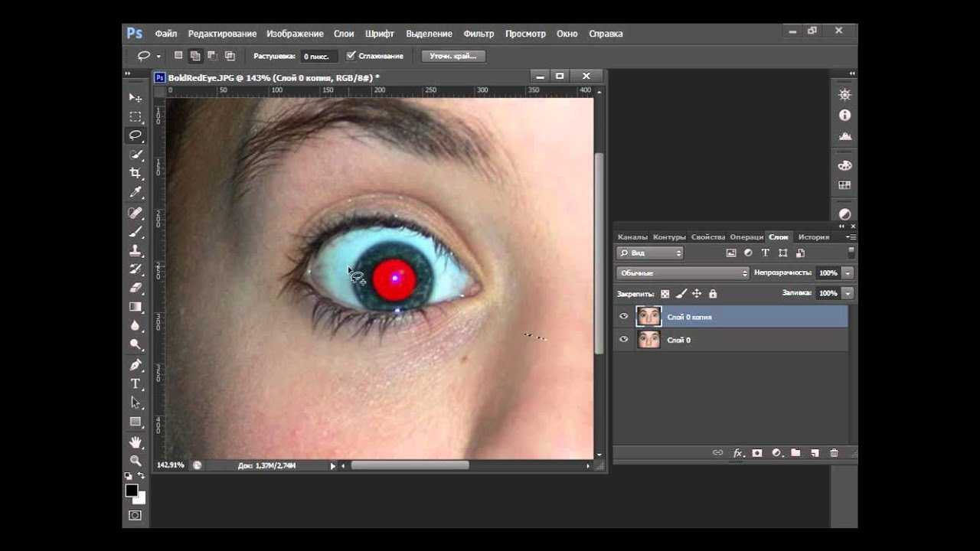Open the Info panel icon

coord(844,115)
